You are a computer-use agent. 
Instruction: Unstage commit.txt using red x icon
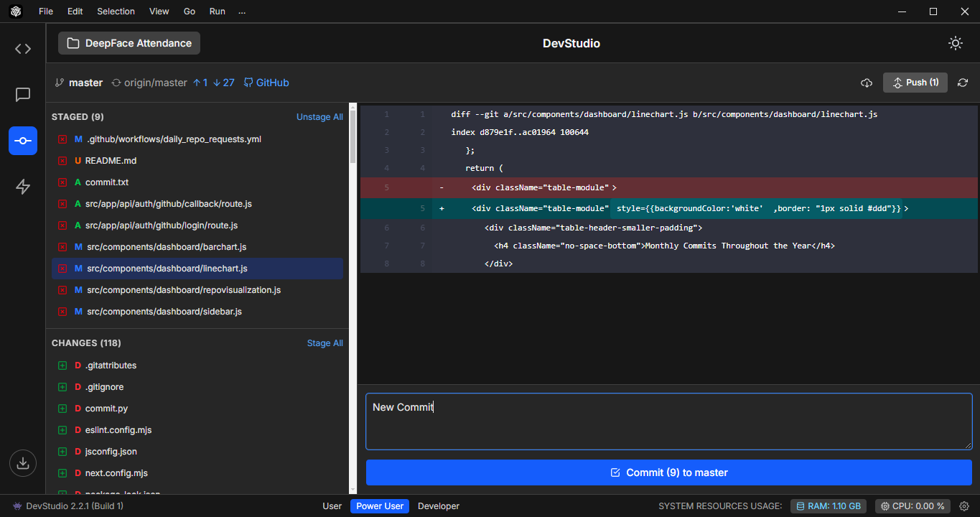(x=62, y=182)
